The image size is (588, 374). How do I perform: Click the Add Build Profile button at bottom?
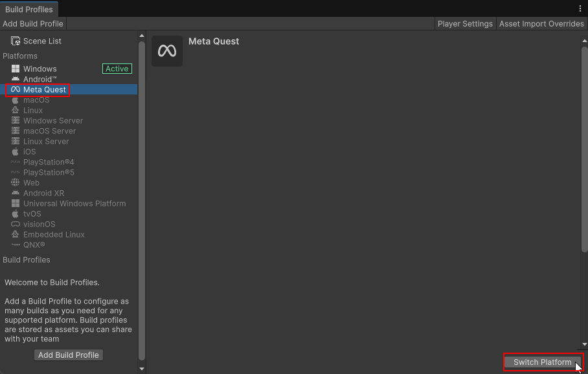click(68, 355)
